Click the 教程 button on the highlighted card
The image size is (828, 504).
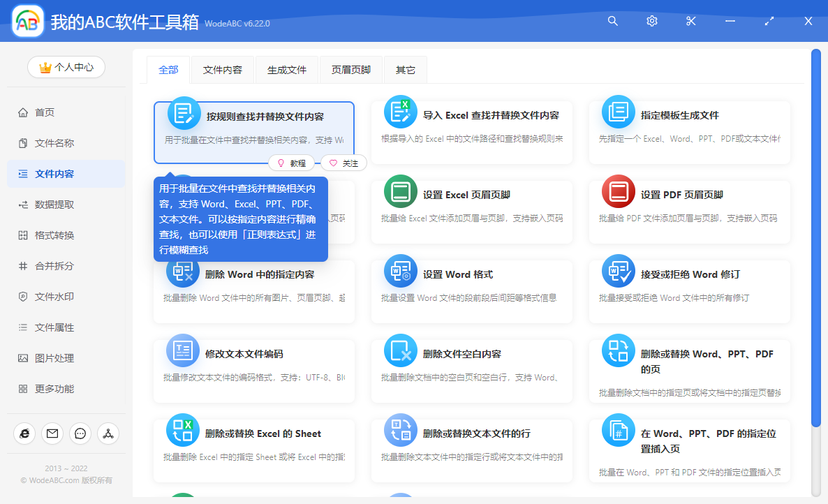(293, 163)
